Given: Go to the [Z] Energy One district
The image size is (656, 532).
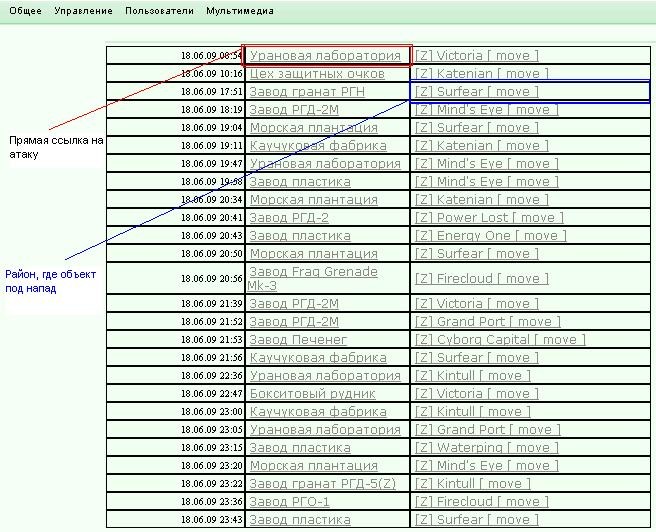Looking at the screenshot, I should [490, 235].
